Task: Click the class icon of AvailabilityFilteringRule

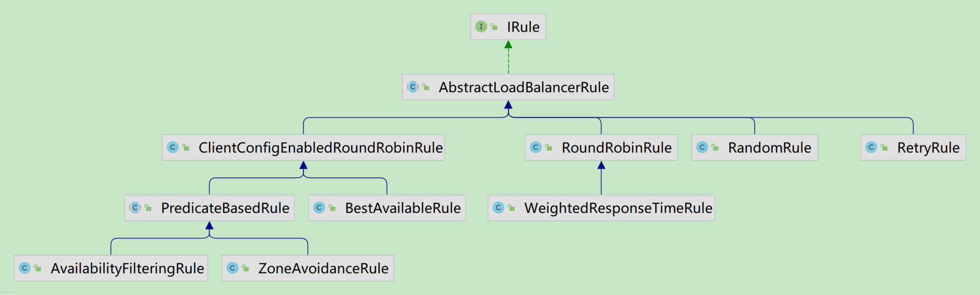Action: point(25,268)
